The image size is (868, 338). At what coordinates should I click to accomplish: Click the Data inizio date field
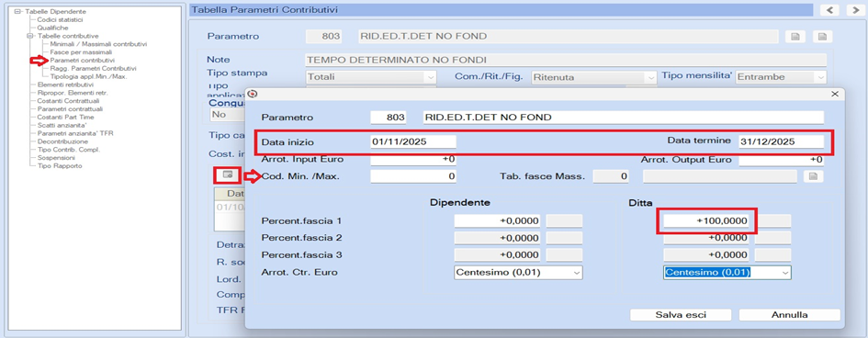413,141
